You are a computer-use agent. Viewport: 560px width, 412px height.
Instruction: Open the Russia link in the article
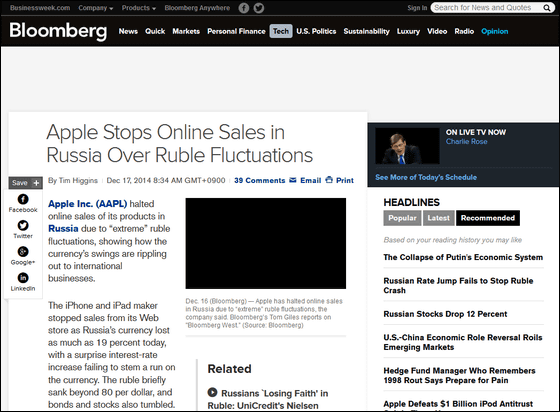pyautogui.click(x=63, y=228)
